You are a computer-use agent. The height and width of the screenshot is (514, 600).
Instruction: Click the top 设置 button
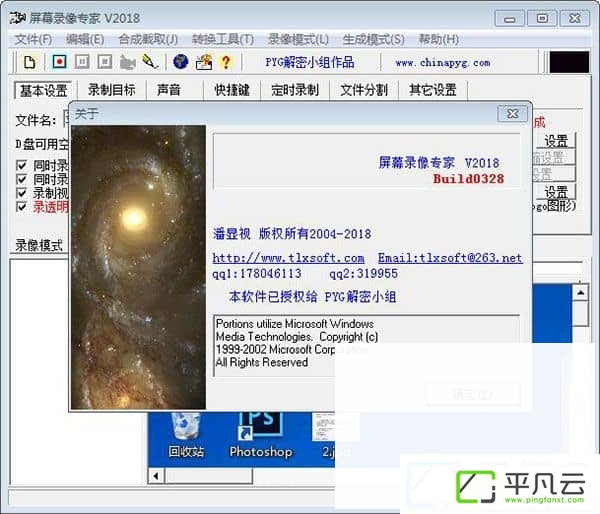coord(556,141)
